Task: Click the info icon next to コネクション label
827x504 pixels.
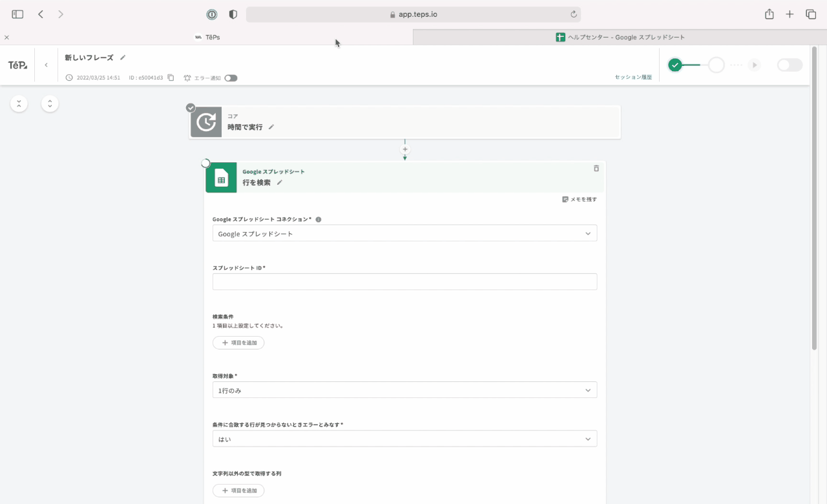Action: (x=319, y=220)
